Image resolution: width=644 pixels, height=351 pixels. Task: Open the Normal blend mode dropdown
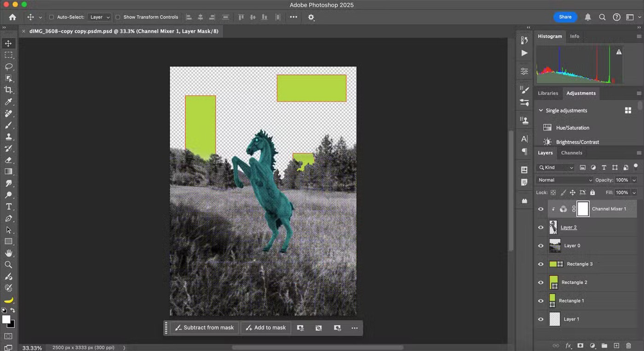tap(564, 180)
